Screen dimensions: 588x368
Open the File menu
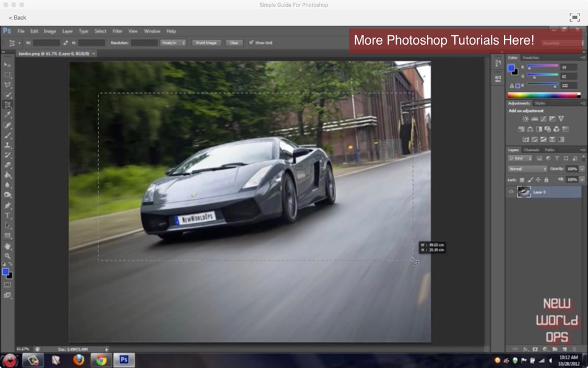pyautogui.click(x=21, y=31)
